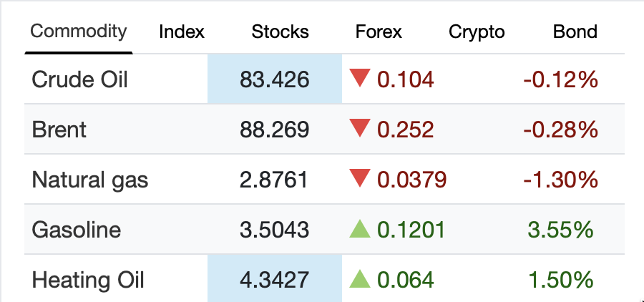Screen dimensions: 644x302
Task: Click the 3.55% percent change
Action: (x=560, y=230)
